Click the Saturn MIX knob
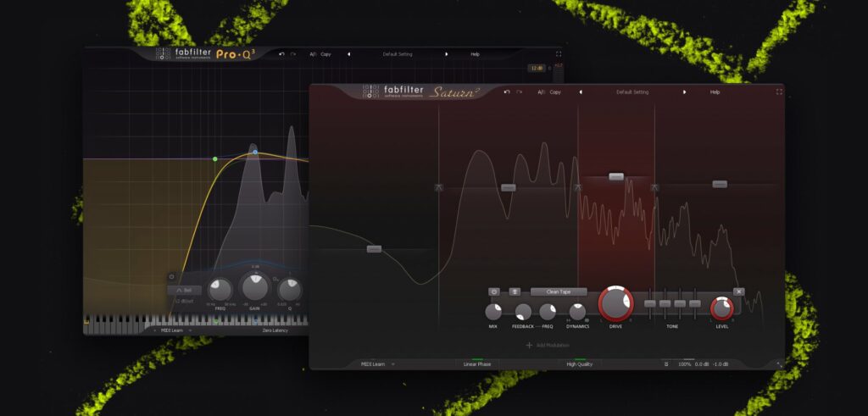Screen dimensions: 868x416 coord(493,312)
